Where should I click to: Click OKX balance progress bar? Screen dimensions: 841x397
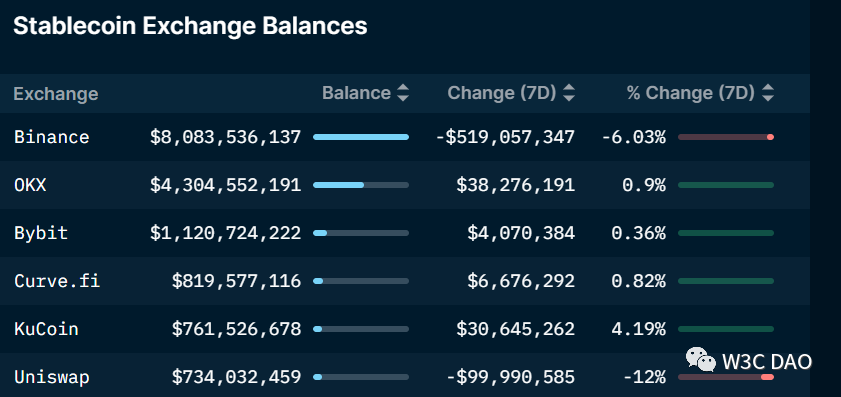point(361,185)
